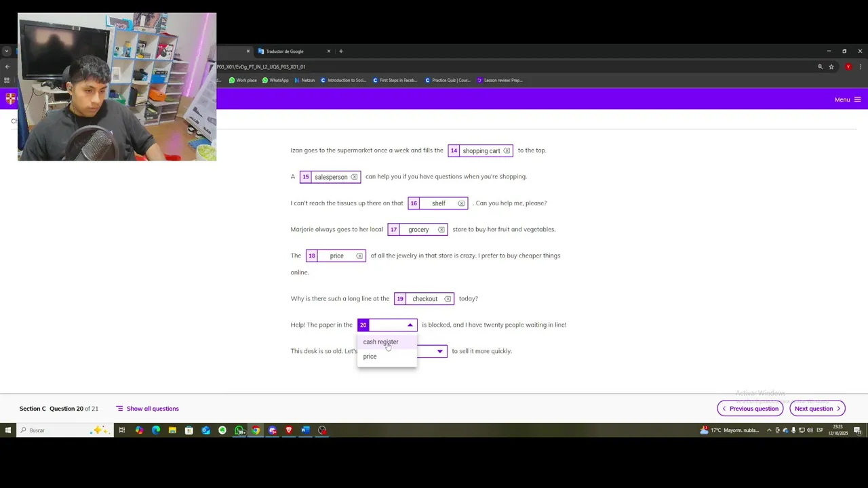
Task: Open Microsoft Store from the taskbar
Action: tap(189, 430)
